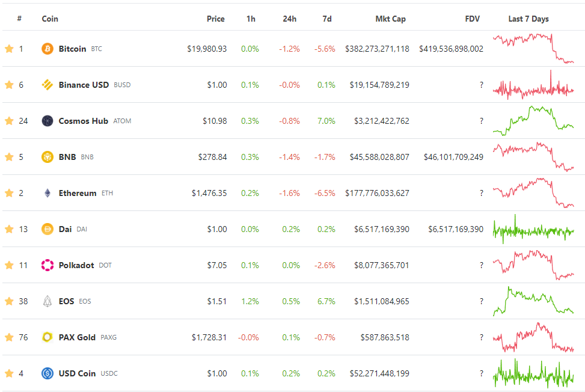Sort by the FDV column header
The height and width of the screenshot is (392, 585).
click(x=473, y=19)
